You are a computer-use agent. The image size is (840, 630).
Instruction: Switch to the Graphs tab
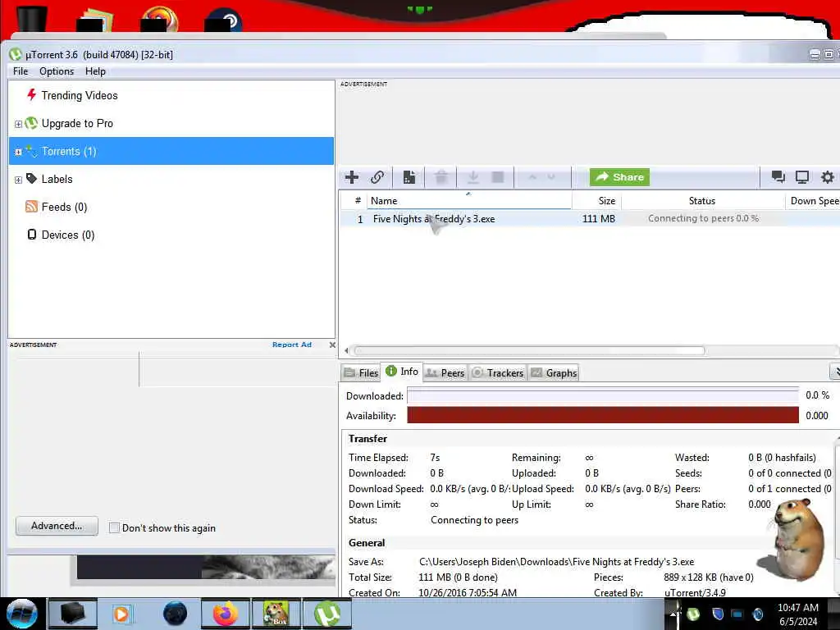tap(554, 373)
